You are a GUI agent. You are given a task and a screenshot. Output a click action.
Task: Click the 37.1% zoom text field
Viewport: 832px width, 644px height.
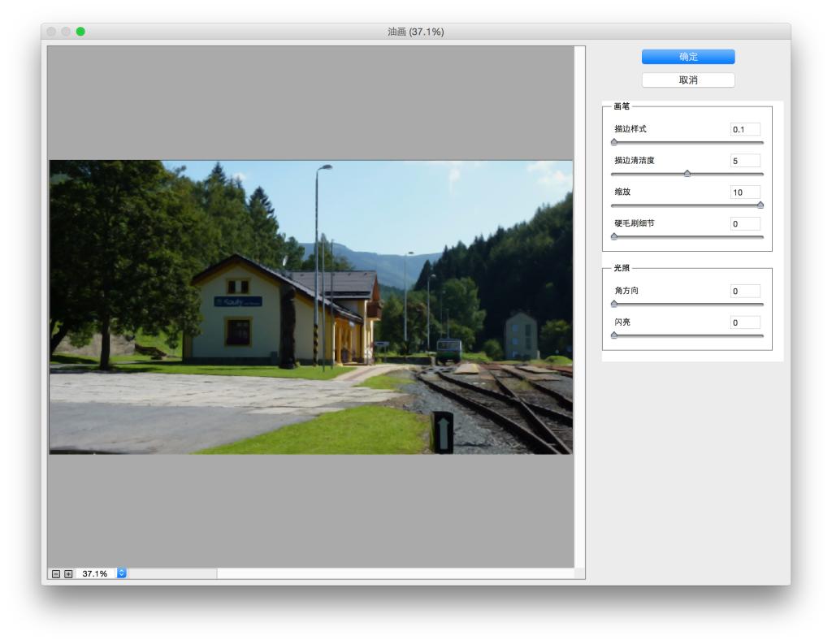pos(95,573)
